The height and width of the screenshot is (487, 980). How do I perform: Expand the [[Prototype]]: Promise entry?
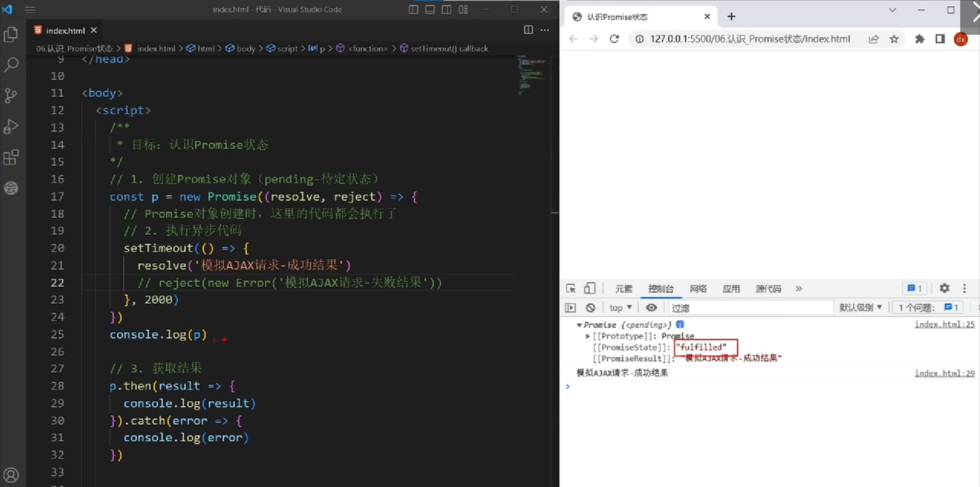[x=588, y=336]
